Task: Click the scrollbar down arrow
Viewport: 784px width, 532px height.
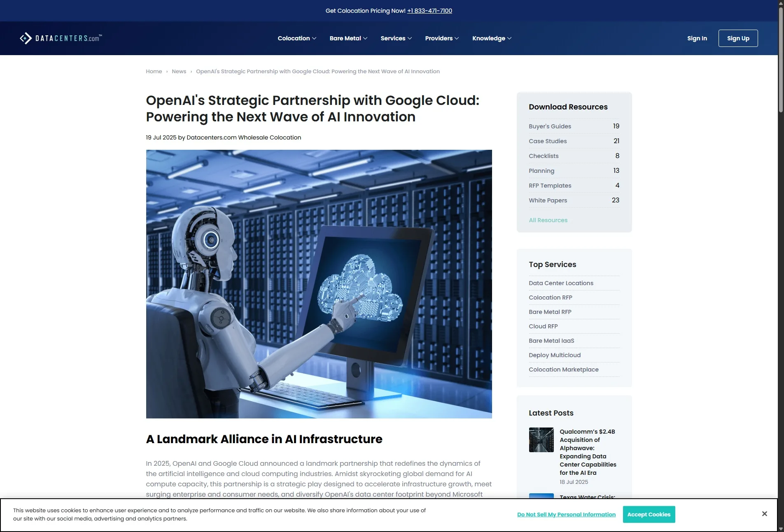Action: [781, 529]
